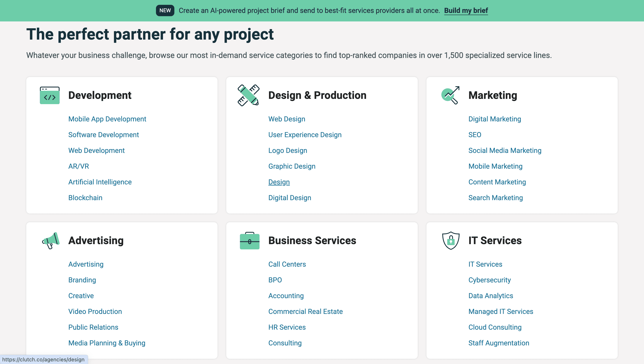Image resolution: width=644 pixels, height=364 pixels.
Task: Open Artificial Intelligence category
Action: (x=100, y=182)
